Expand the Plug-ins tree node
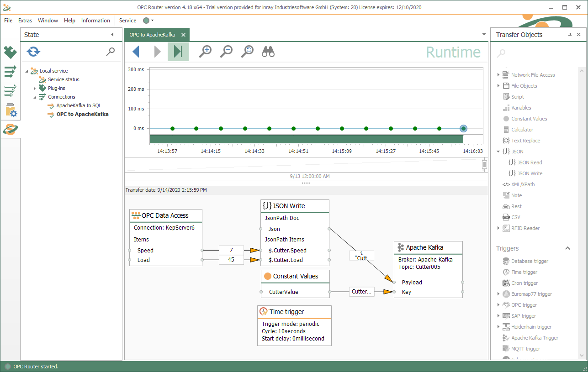This screenshot has height=372, width=588. pos(35,88)
